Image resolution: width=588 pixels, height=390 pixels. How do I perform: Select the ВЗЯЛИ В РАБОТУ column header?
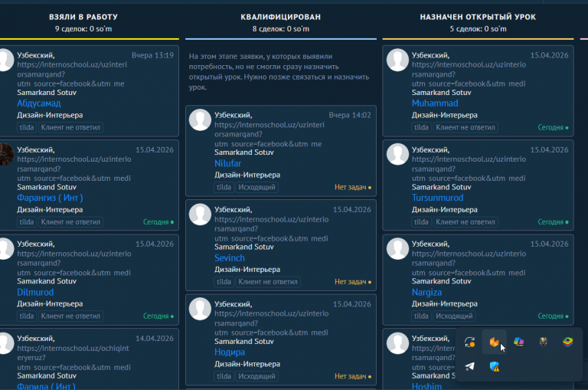click(x=83, y=17)
